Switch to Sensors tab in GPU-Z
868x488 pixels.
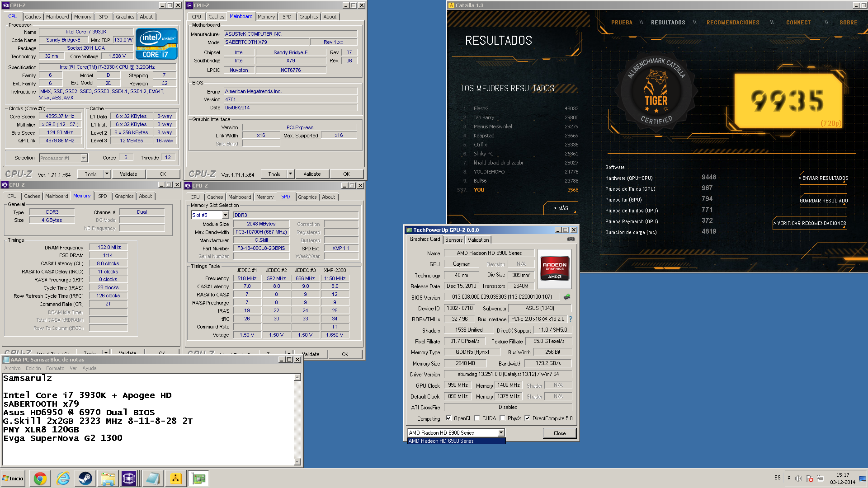(454, 240)
